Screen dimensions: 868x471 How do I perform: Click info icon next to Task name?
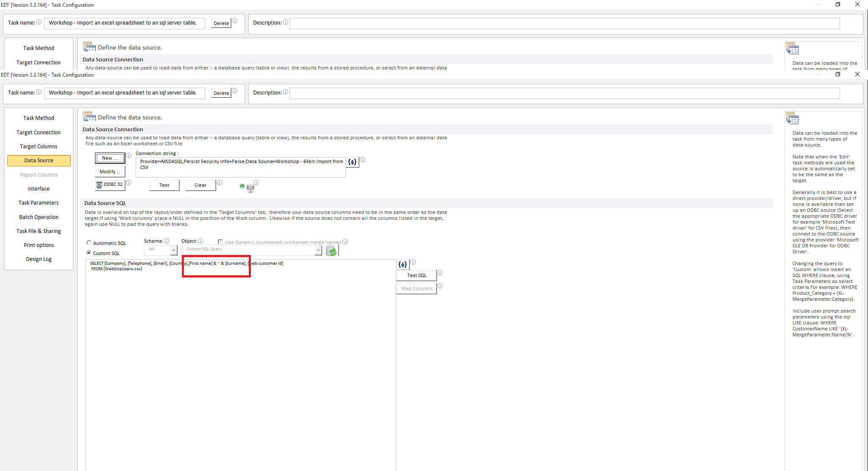(x=39, y=92)
